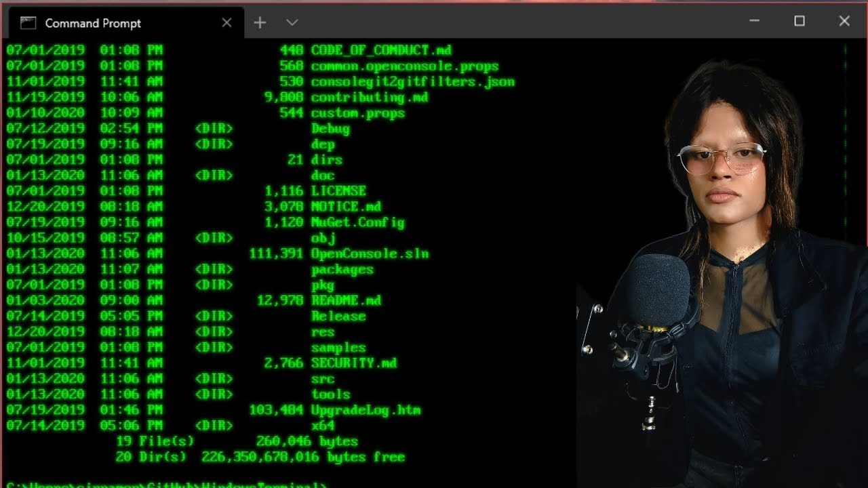868x488 pixels.
Task: Select the Command Prompt tab title
Action: point(93,23)
